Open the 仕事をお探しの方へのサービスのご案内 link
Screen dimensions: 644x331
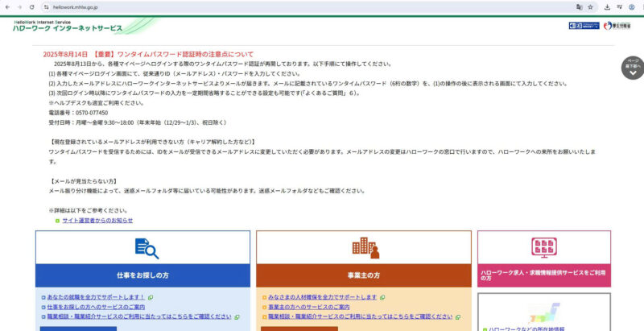[96, 307]
